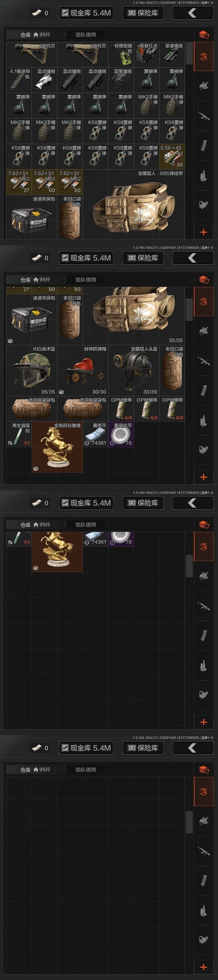Screen dimensions: 218x980
Task: Choose the white 蓝点镭指 laser item
Action: point(44,80)
